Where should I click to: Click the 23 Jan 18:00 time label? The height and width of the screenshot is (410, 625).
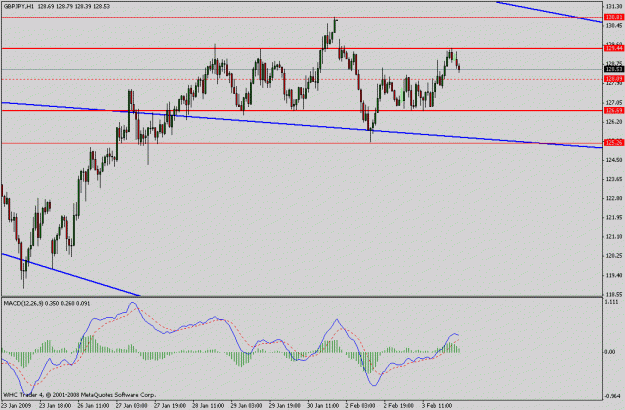(x=55, y=406)
